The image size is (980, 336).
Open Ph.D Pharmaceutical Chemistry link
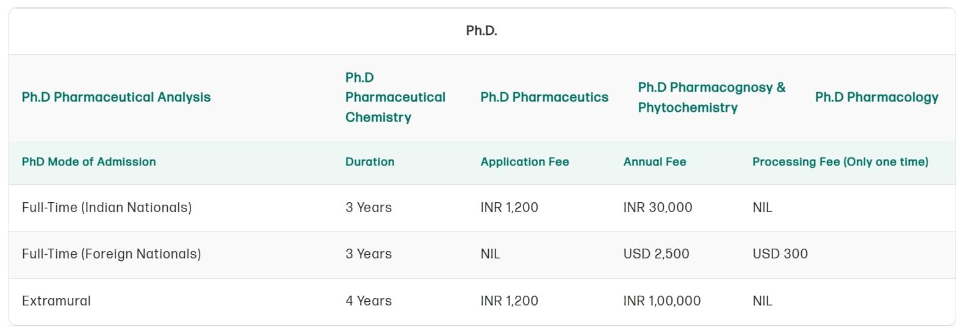pyautogui.click(x=395, y=97)
